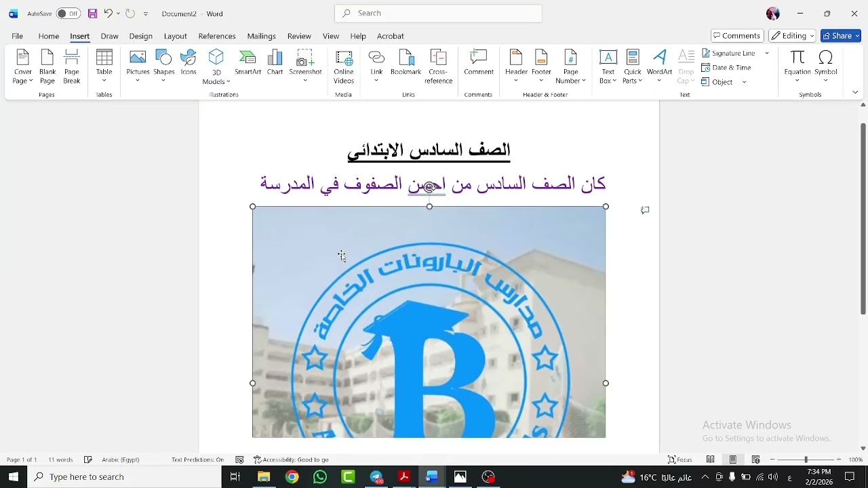Toggle AutoSave switch
The height and width of the screenshot is (488, 868).
(x=68, y=14)
